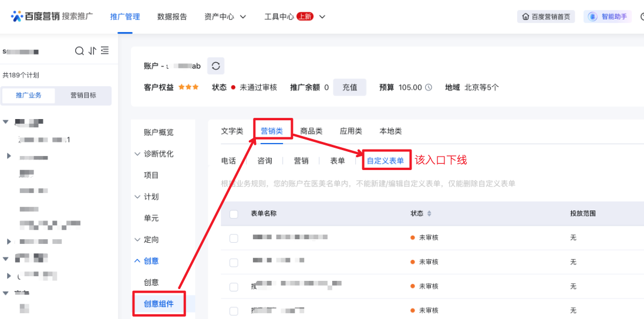Screen dimensions: 644x319
Task: Open 账户概览 in side navigation
Action: (x=159, y=133)
